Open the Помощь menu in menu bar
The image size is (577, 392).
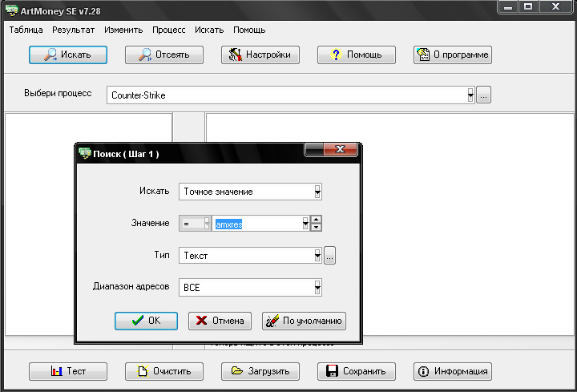[249, 30]
